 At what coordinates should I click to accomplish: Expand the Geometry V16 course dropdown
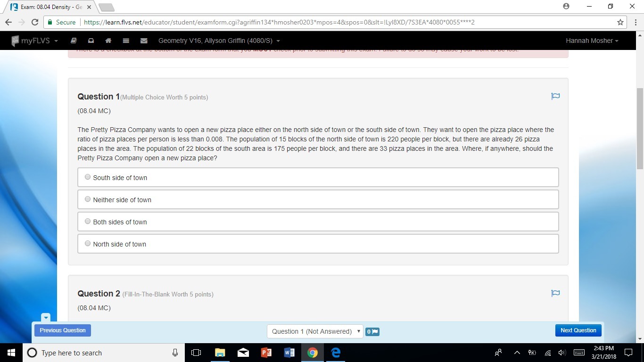219,41
